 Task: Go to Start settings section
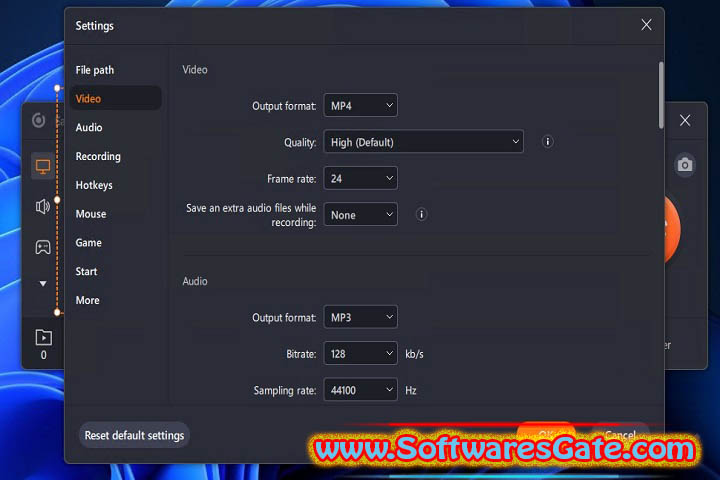point(86,271)
